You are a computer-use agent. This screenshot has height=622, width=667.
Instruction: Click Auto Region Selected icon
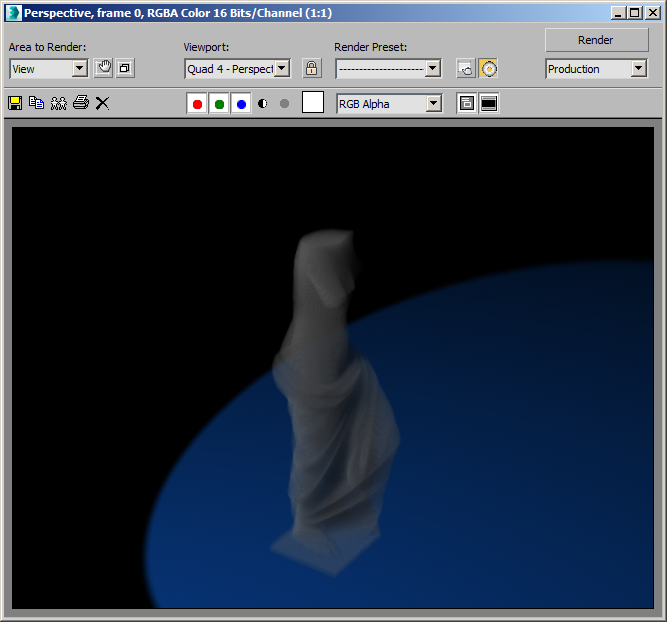[x=125, y=68]
